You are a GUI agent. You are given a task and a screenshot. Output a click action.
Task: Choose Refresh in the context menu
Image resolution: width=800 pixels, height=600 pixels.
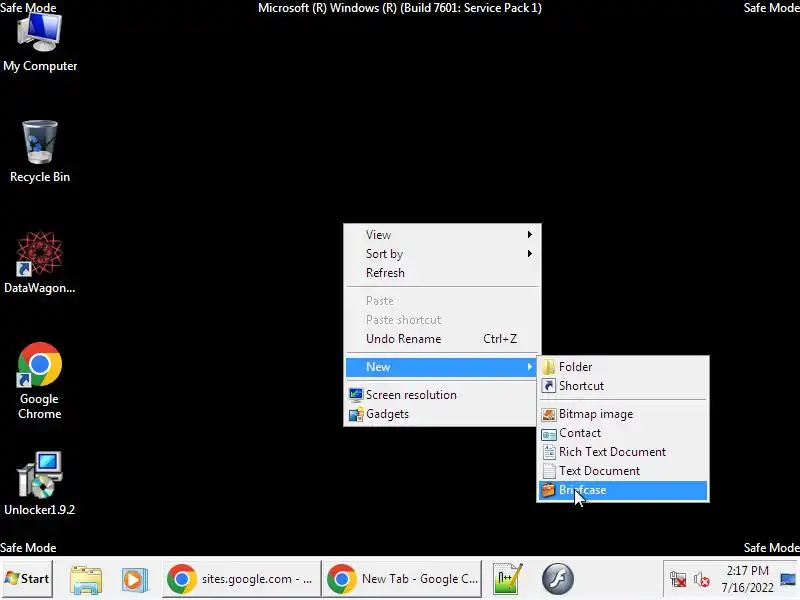point(442,272)
